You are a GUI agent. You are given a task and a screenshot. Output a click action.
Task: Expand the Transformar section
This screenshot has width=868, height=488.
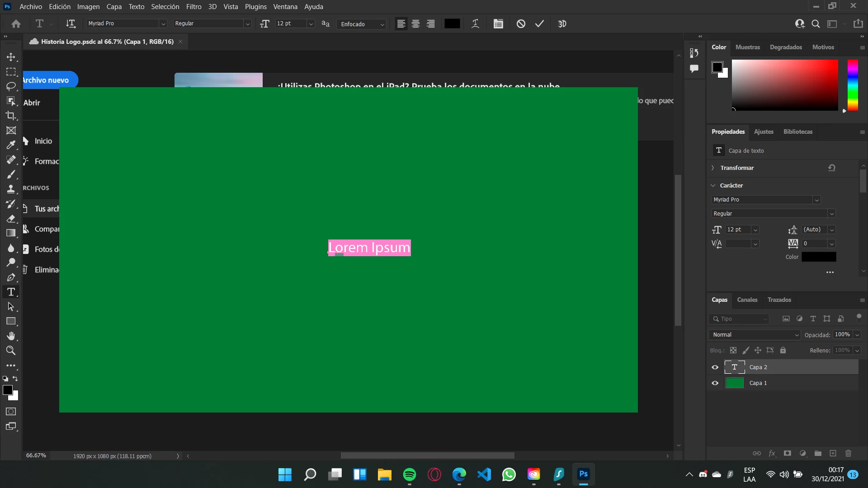pos(713,168)
